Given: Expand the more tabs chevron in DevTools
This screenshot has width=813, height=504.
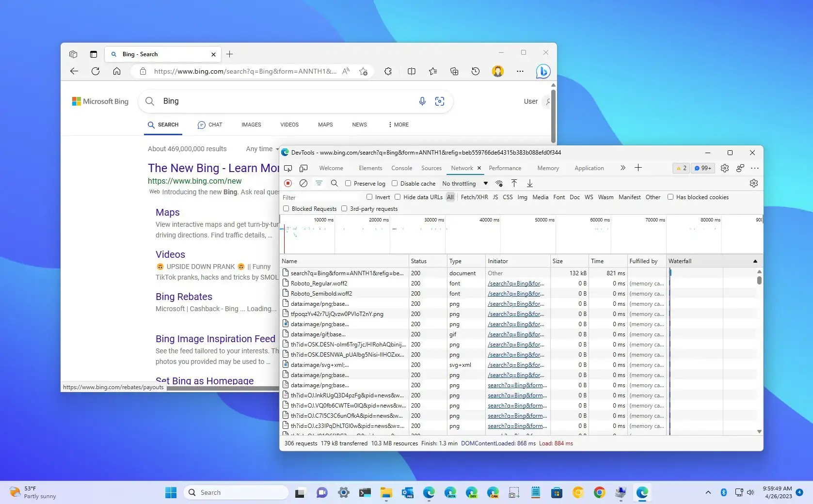Looking at the screenshot, I should 622,168.
